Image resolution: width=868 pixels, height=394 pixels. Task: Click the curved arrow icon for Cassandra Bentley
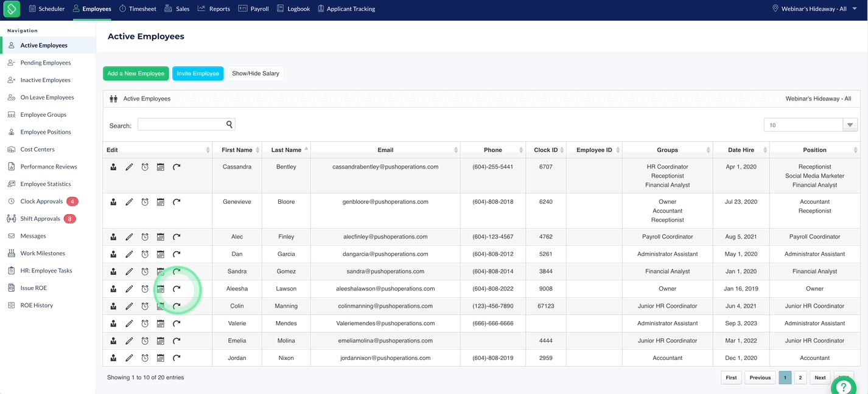[x=177, y=167]
